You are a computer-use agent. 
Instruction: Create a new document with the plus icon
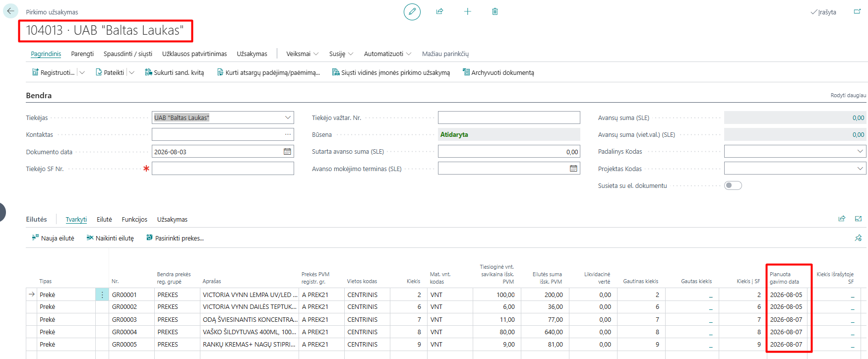(467, 11)
